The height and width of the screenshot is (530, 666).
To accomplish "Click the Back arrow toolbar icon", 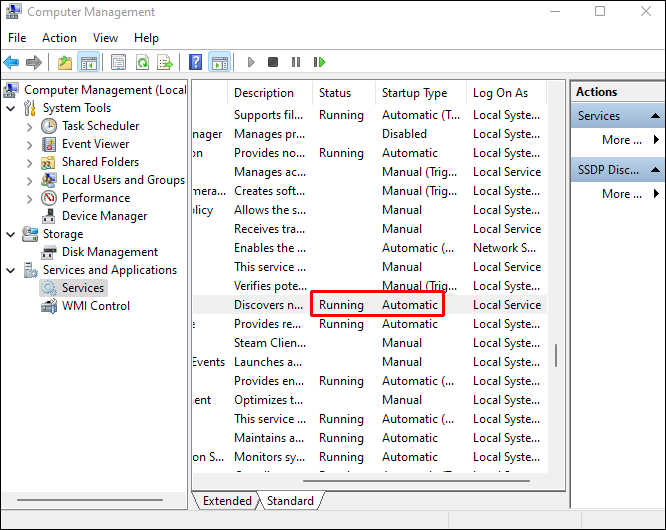I will pyautogui.click(x=11, y=63).
